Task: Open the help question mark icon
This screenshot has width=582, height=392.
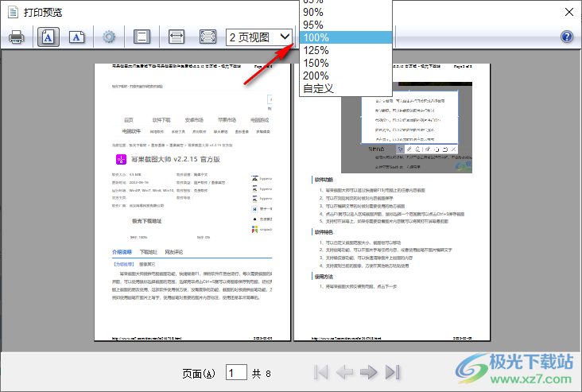Action: coord(567,37)
